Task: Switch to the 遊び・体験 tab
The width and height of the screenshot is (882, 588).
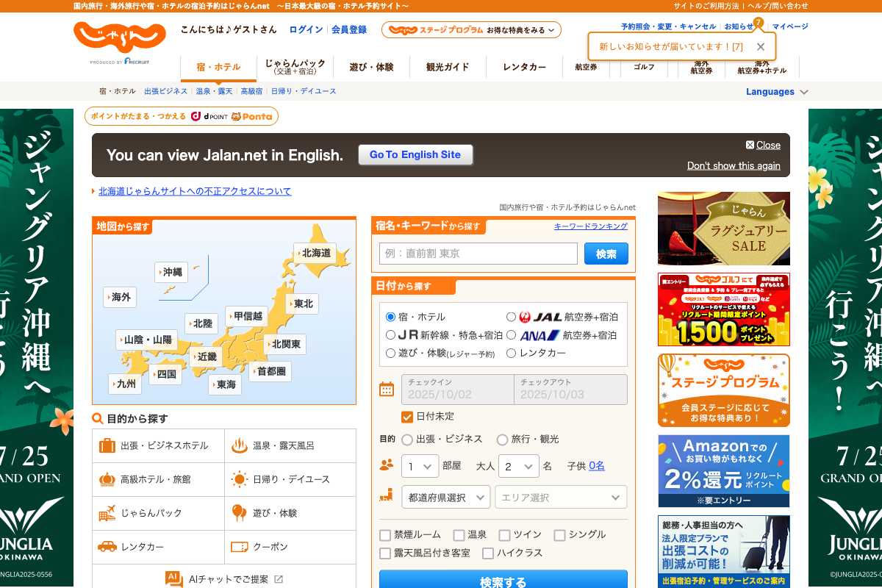Action: pos(371,67)
